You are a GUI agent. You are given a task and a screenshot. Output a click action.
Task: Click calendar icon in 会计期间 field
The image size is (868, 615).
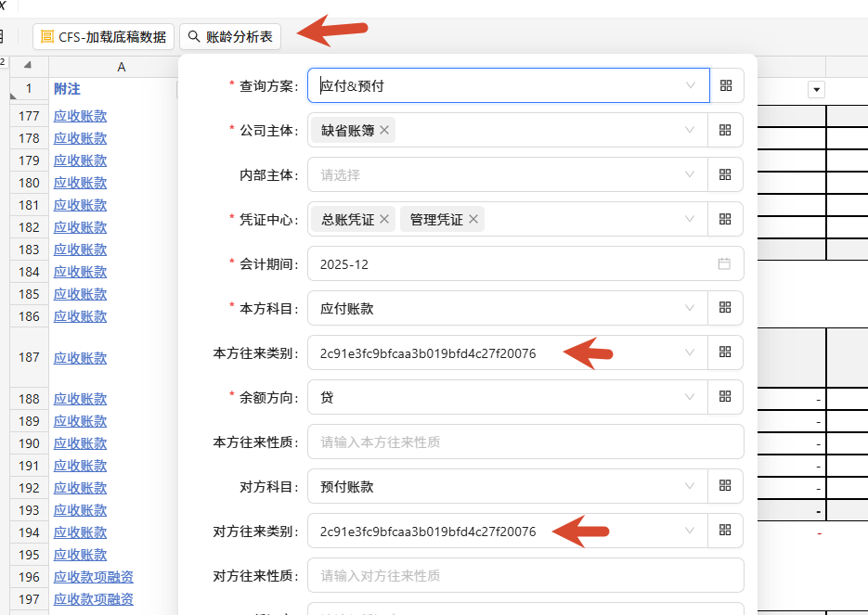coord(724,263)
